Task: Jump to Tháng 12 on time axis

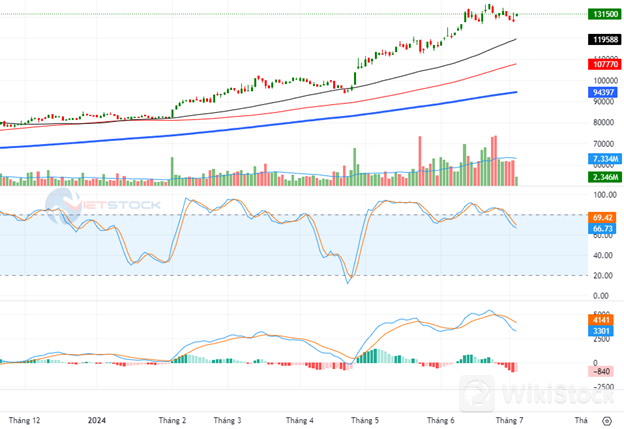Action: (24, 420)
